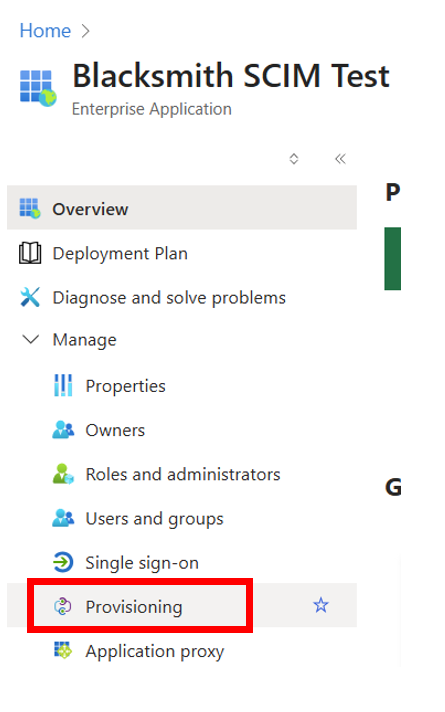This screenshot has height=712, width=445.
Task: Click the Roles and administrators icon
Action: point(63,474)
